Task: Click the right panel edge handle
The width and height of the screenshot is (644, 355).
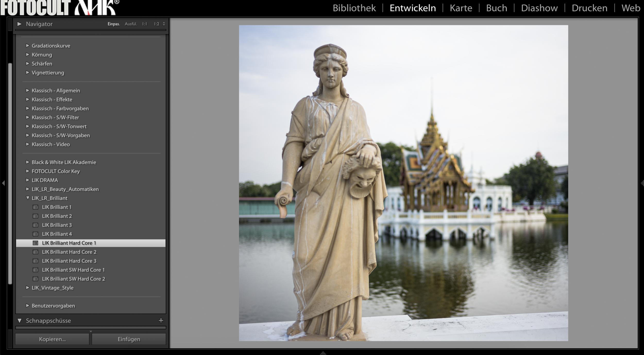Action: [642, 183]
